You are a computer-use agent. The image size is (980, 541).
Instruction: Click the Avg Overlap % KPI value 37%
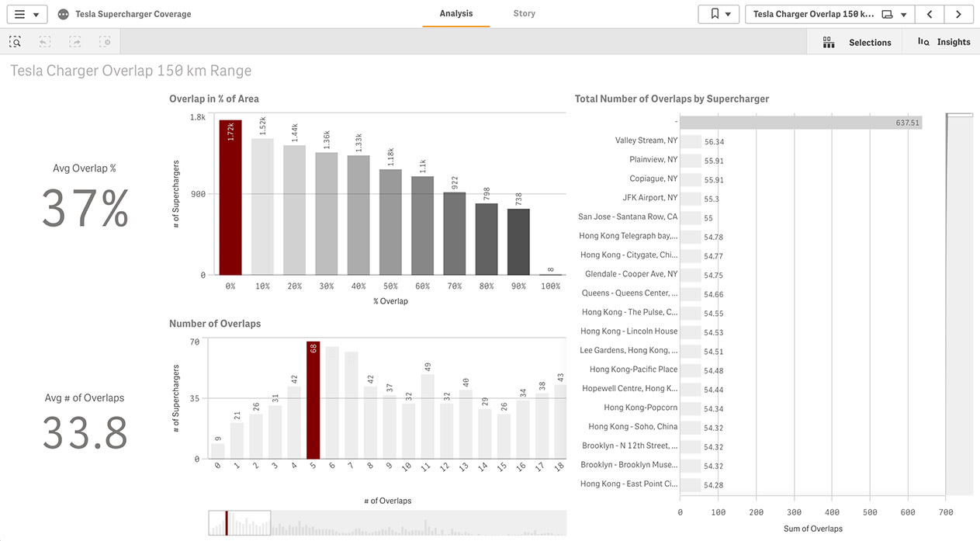(x=85, y=209)
